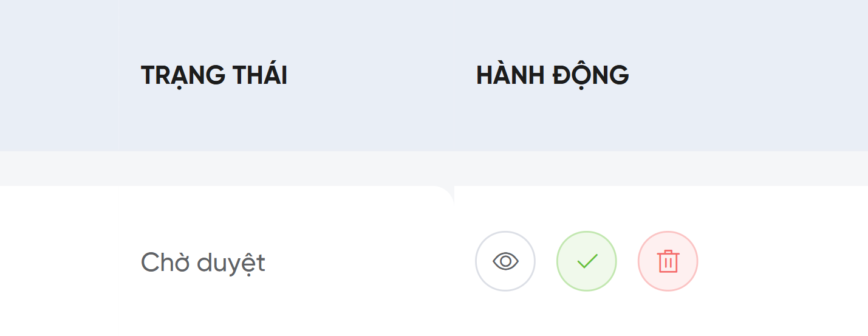Click the Chờ duyệt status text

pyautogui.click(x=203, y=263)
